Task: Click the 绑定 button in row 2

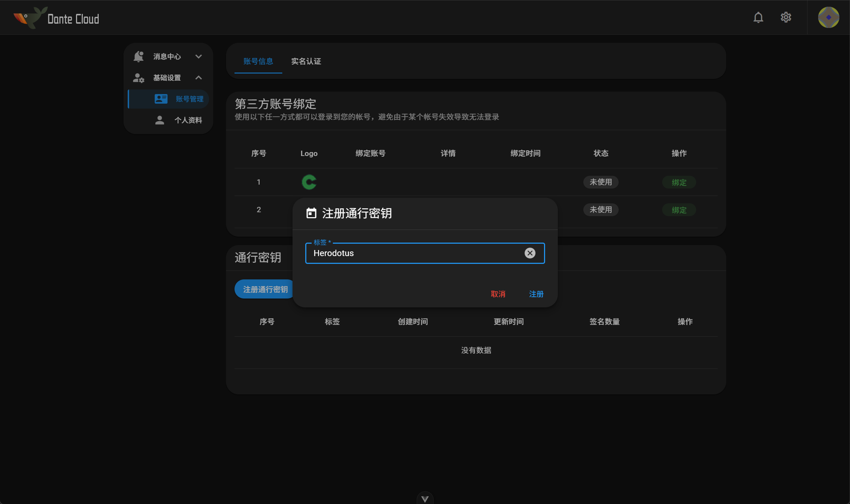Action: coord(678,209)
